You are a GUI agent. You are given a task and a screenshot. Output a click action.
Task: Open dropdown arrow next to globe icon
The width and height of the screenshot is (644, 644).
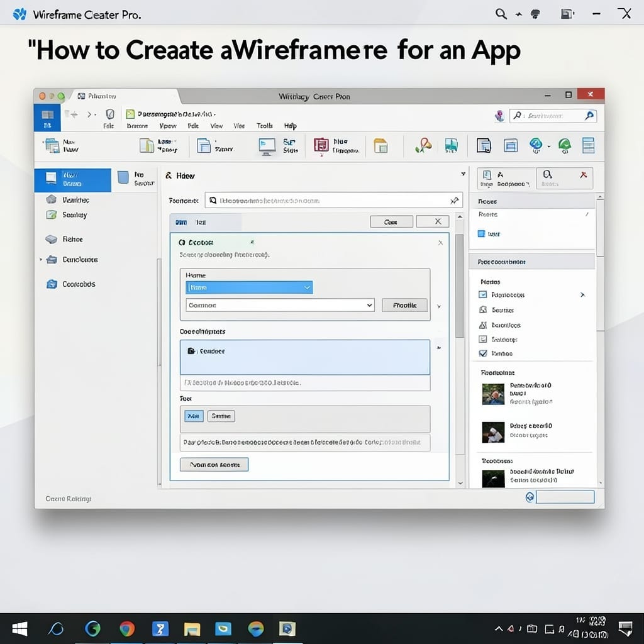pos(548,146)
